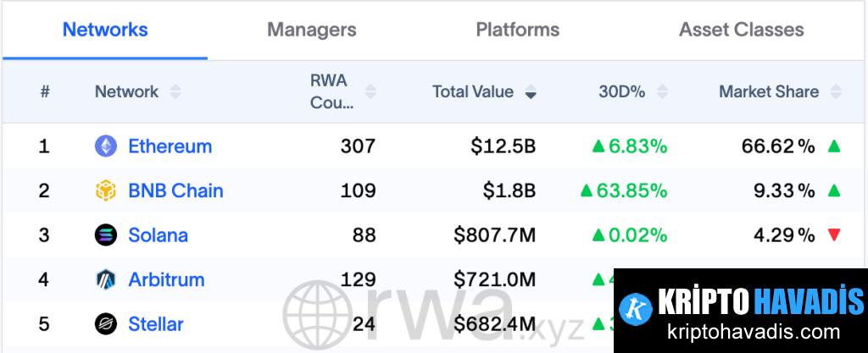
Task: Click the Solana logo icon
Action: point(105,235)
